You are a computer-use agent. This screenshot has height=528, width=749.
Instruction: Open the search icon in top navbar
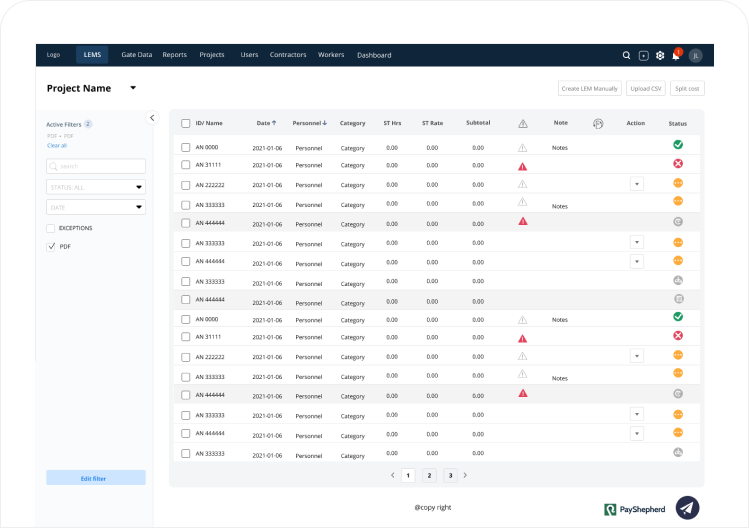[626, 56]
